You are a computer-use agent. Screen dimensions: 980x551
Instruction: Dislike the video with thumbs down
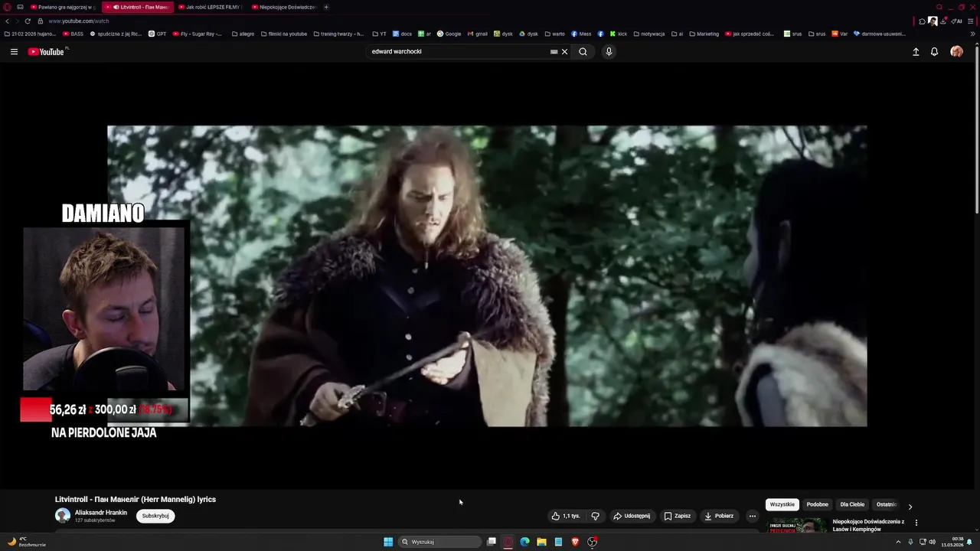pos(595,516)
